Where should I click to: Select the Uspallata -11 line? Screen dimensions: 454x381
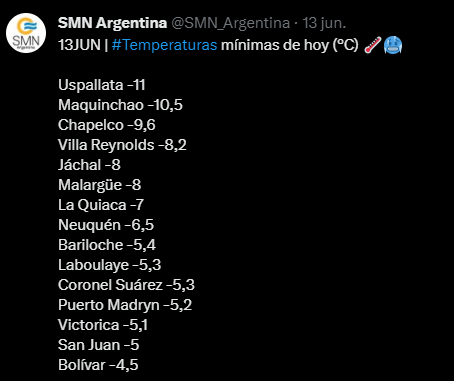coord(102,85)
